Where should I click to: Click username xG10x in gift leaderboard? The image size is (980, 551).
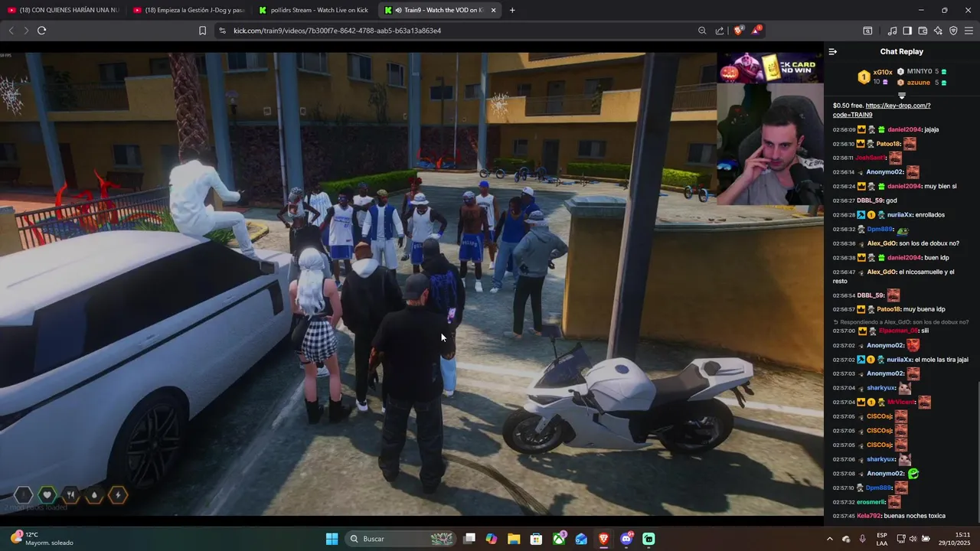[x=883, y=72]
